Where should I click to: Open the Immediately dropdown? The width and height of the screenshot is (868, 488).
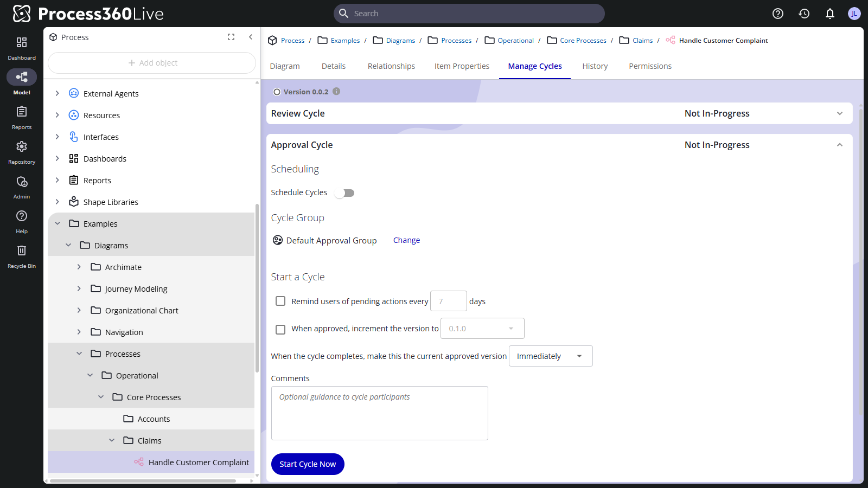coord(551,356)
